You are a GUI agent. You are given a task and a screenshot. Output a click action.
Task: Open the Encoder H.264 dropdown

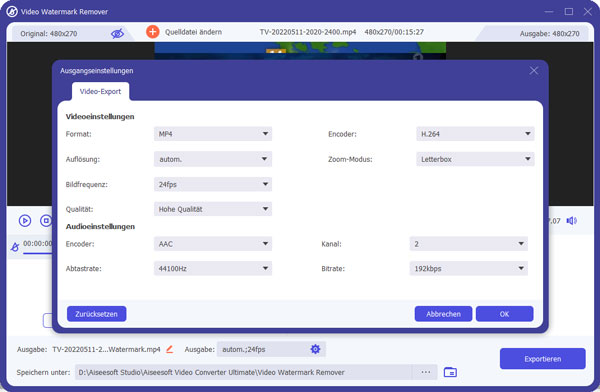coord(475,134)
